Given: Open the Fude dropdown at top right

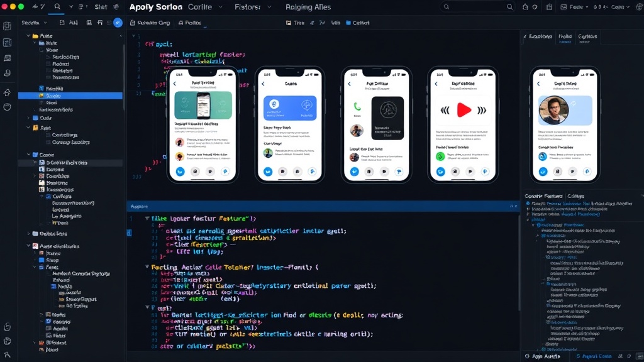Looking at the screenshot, I should [x=574, y=7].
